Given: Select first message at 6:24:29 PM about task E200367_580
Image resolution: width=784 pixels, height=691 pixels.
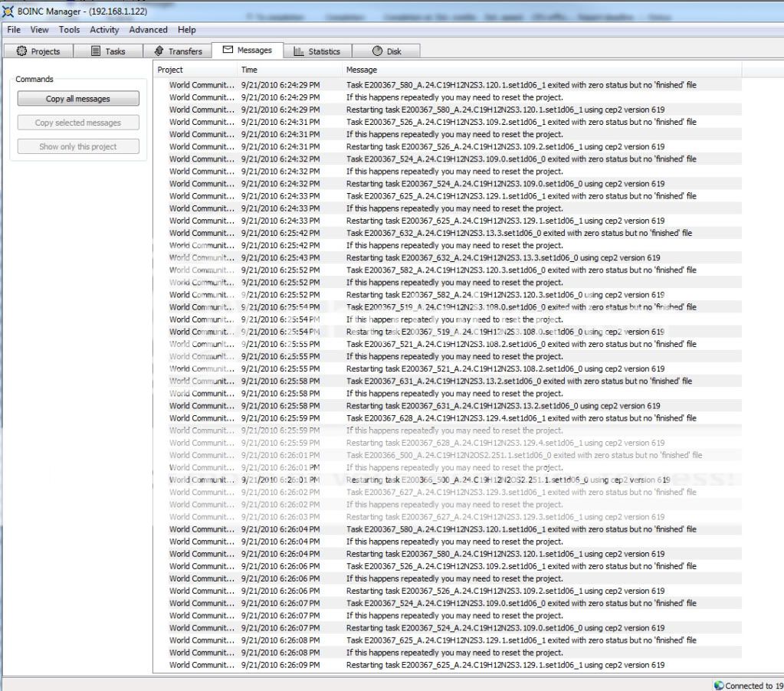Looking at the screenshot, I should tap(448, 85).
